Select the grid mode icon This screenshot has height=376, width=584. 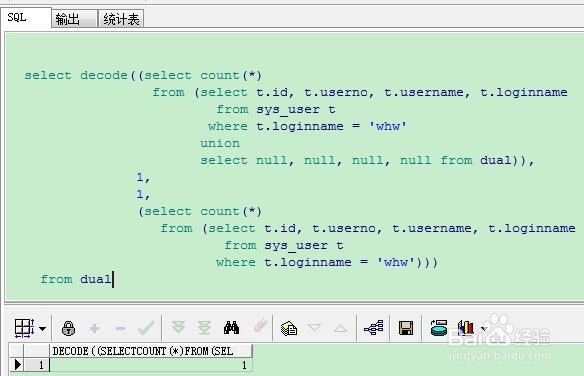pos(24,328)
